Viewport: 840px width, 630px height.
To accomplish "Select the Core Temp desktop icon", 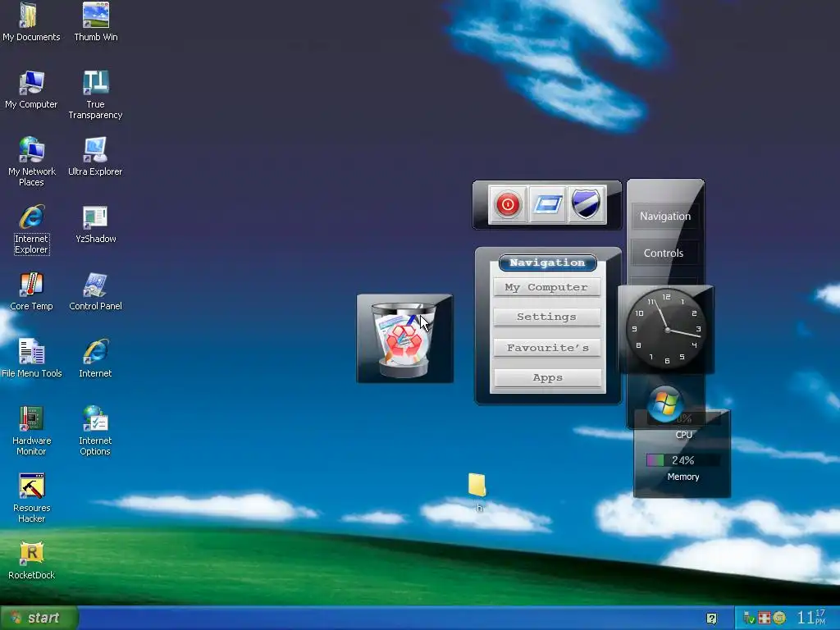I will [x=32, y=292].
